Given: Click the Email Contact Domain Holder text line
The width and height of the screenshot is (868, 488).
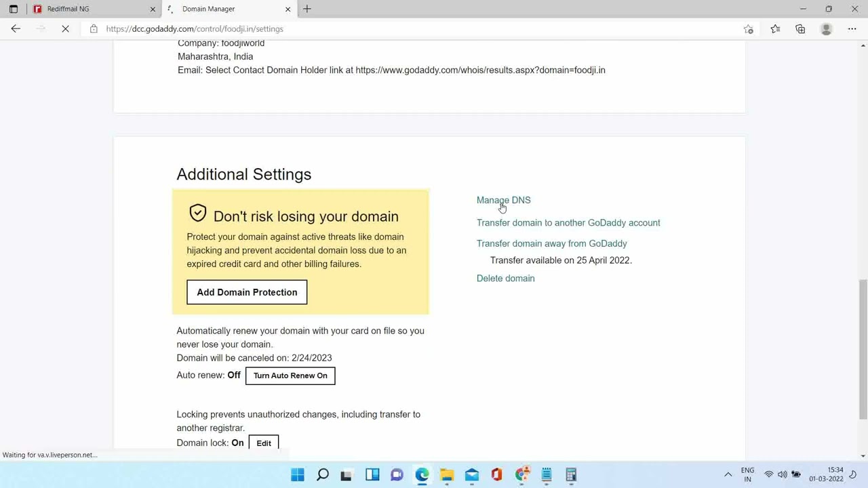Looking at the screenshot, I should (x=391, y=70).
